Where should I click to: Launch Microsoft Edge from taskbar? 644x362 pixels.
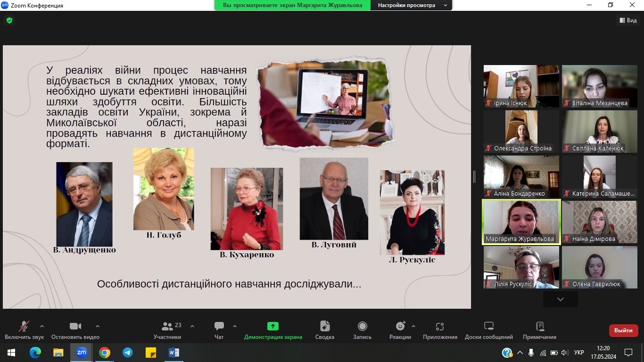35,353
